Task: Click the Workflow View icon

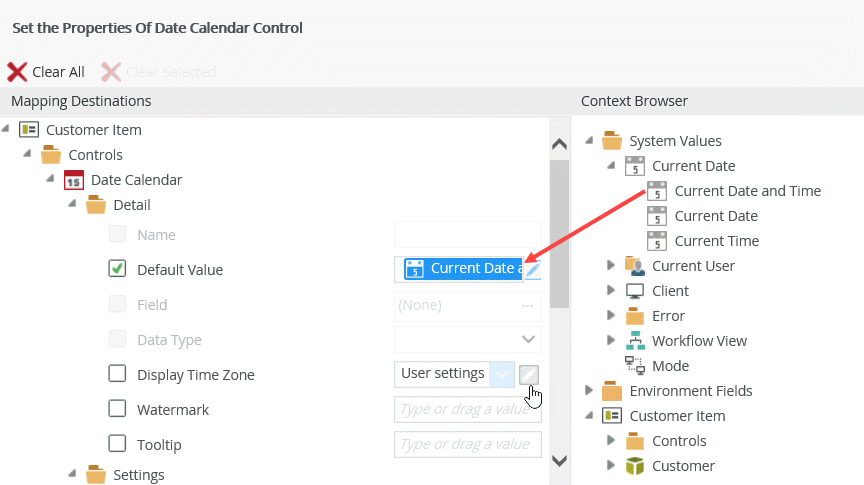Action: point(635,341)
